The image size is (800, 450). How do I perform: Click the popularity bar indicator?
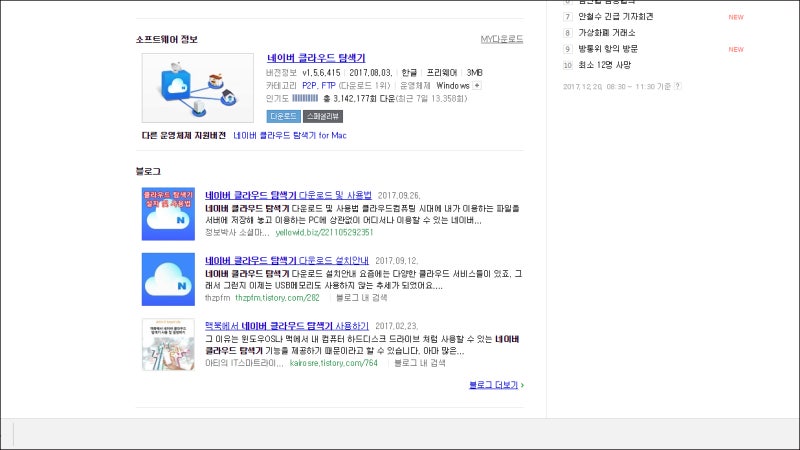tap(305, 98)
